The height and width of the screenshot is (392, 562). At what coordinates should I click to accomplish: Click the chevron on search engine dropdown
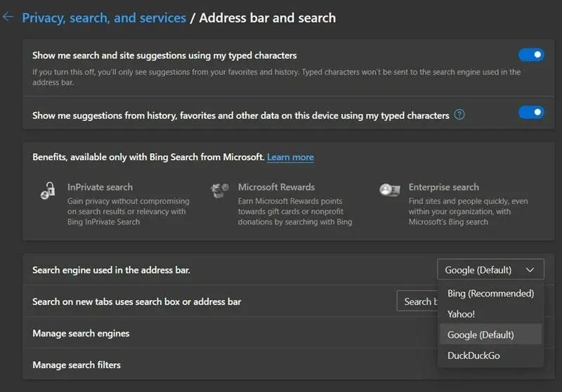pos(530,270)
